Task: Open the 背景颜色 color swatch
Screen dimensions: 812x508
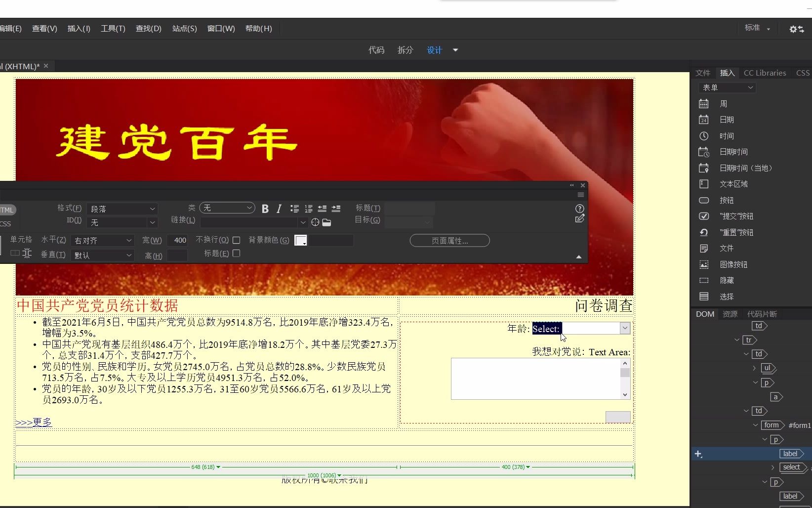Action: pos(300,241)
